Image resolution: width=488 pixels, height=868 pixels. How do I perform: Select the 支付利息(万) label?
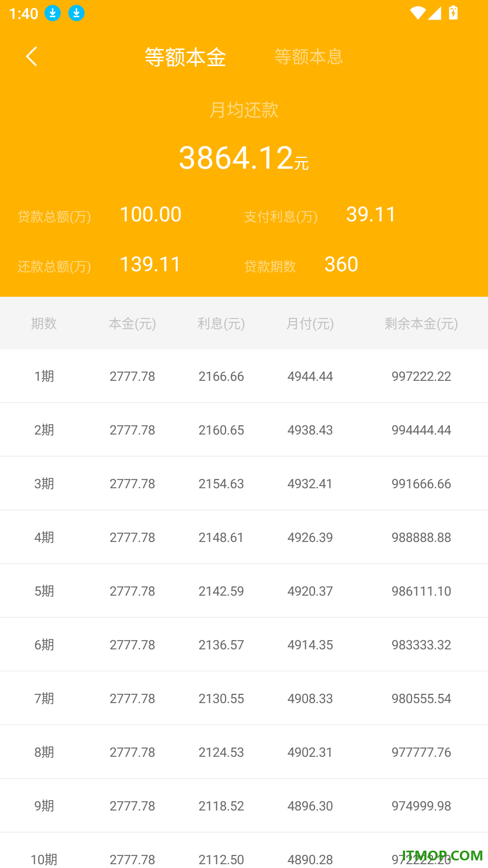[x=281, y=217]
